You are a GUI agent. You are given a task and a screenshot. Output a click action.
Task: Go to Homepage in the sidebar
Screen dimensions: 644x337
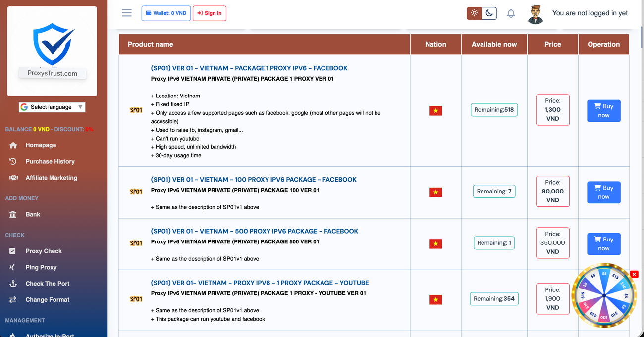41,145
